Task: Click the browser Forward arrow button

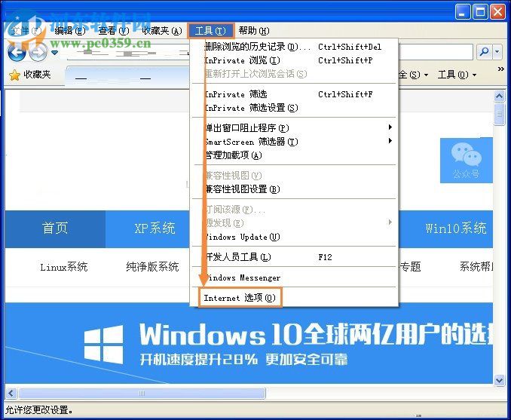Action: tap(38, 52)
